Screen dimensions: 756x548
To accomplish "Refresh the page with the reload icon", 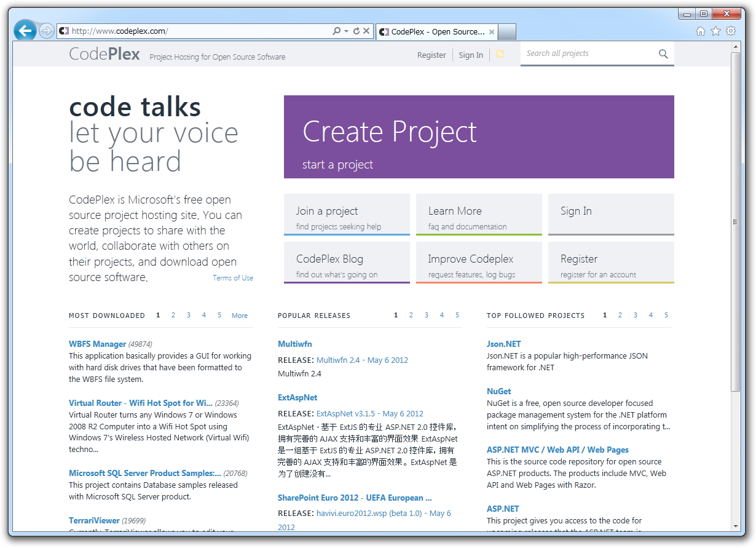I will [356, 31].
